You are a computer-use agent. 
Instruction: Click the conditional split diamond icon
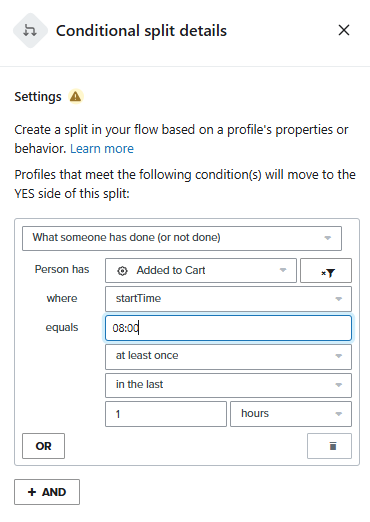click(30, 31)
